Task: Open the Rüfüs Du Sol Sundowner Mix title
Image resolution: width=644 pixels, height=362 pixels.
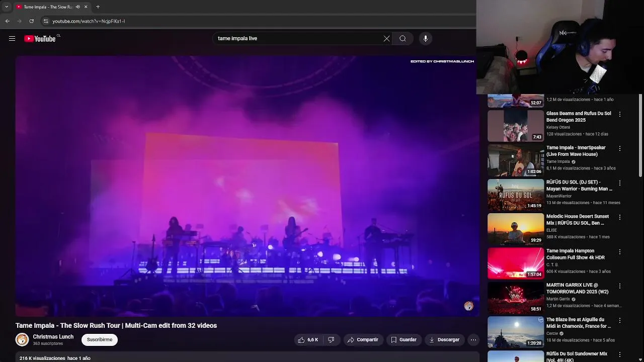Action: pyautogui.click(x=577, y=356)
